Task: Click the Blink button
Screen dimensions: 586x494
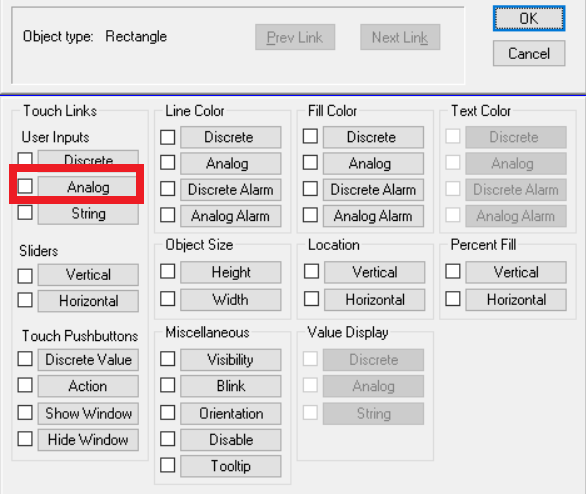Action: click(231, 386)
